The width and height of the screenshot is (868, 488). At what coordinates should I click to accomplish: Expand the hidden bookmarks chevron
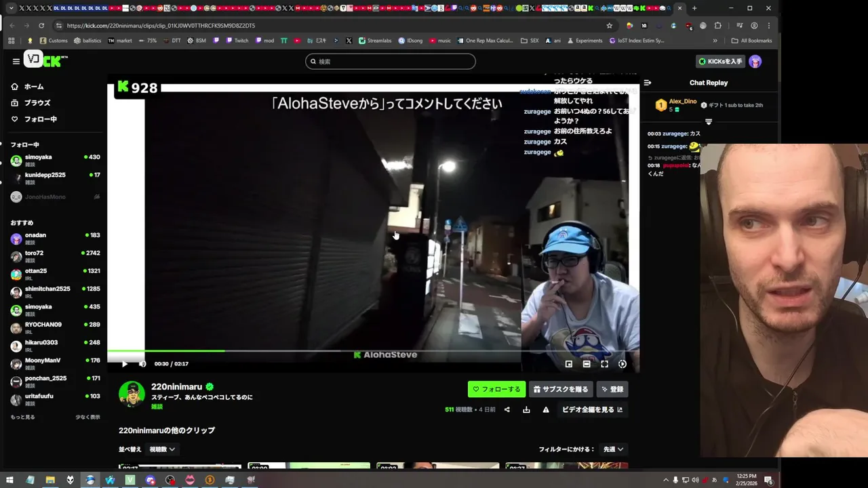pyautogui.click(x=715, y=41)
